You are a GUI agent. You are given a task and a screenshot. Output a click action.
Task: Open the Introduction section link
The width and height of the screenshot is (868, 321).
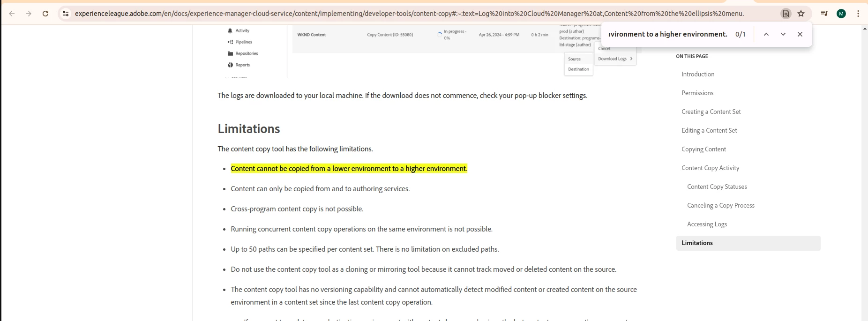[x=698, y=74]
